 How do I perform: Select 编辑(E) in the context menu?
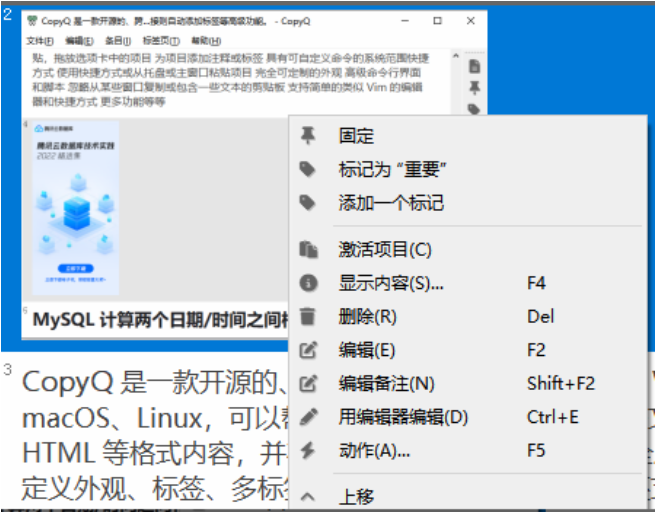467,350
